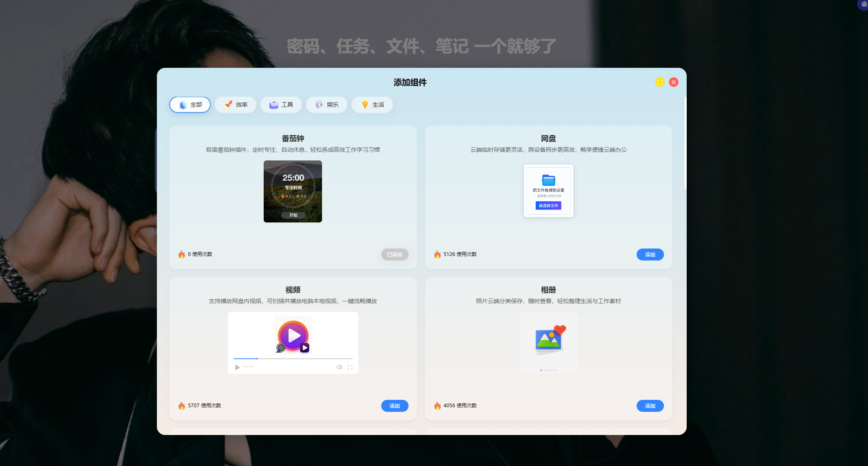Image resolution: width=868 pixels, height=466 pixels.
Task: Click the purple play icon in 视频 preview
Action: (293, 336)
